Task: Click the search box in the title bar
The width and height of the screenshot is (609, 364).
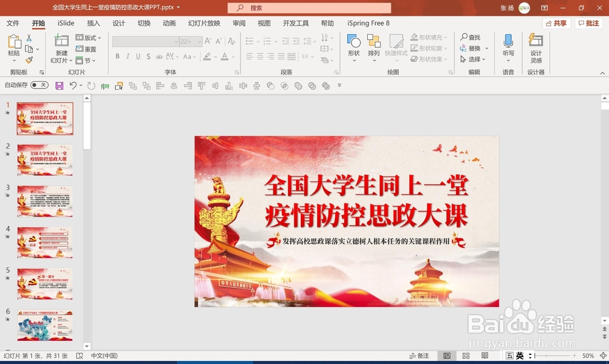Action: [309, 8]
